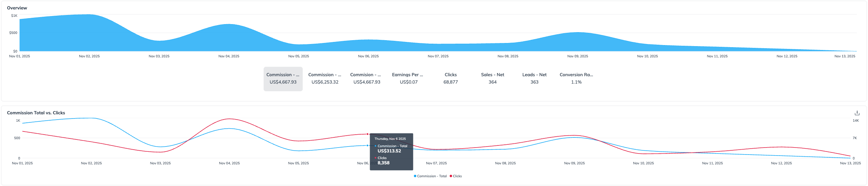868x186 pixels.
Task: Select the Commission tile showing US$6,253.32
Action: [325, 79]
